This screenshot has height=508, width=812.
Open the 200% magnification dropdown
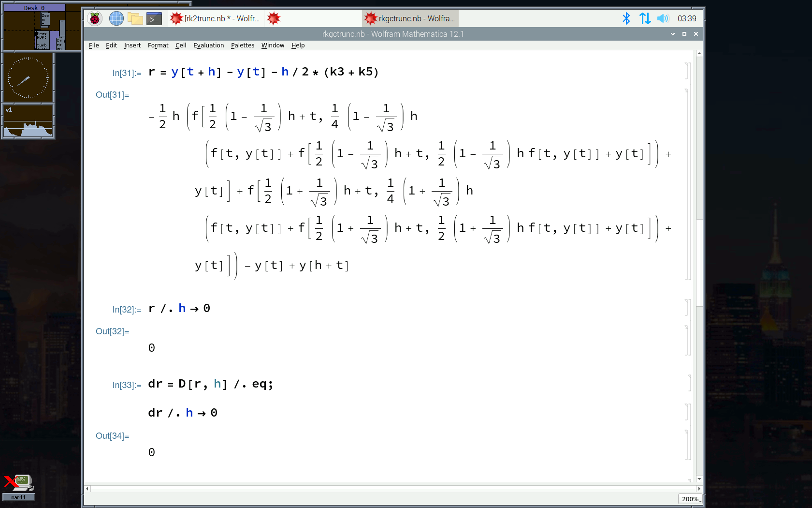(x=690, y=499)
